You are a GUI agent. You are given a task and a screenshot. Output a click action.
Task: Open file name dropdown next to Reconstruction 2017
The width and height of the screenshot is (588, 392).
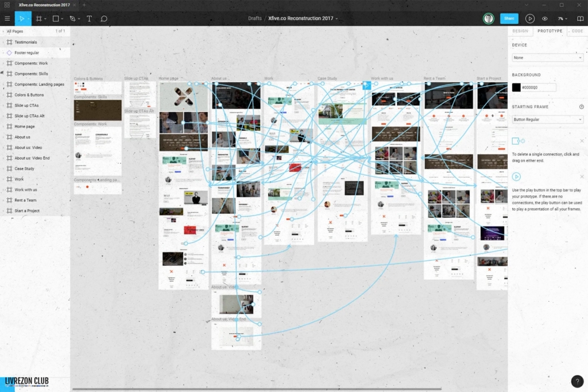(336, 19)
